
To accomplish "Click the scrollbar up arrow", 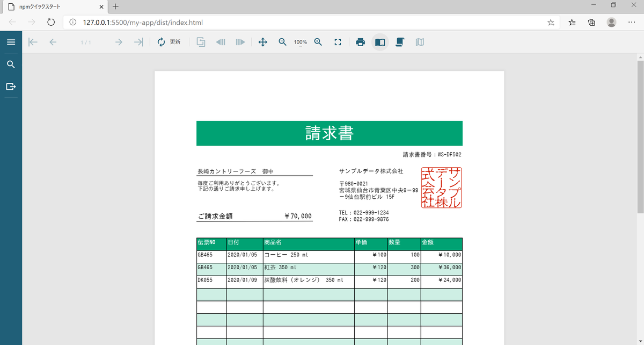I will point(640,56).
